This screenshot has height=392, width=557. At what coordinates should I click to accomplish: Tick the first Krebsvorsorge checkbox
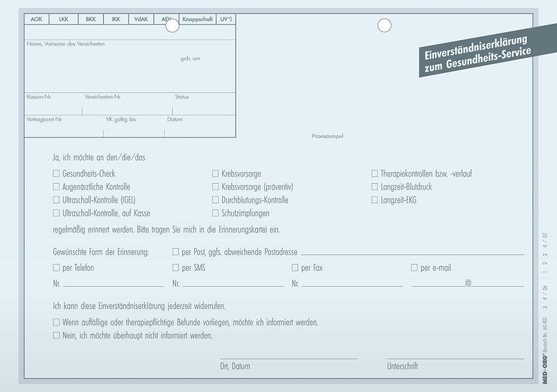point(215,174)
